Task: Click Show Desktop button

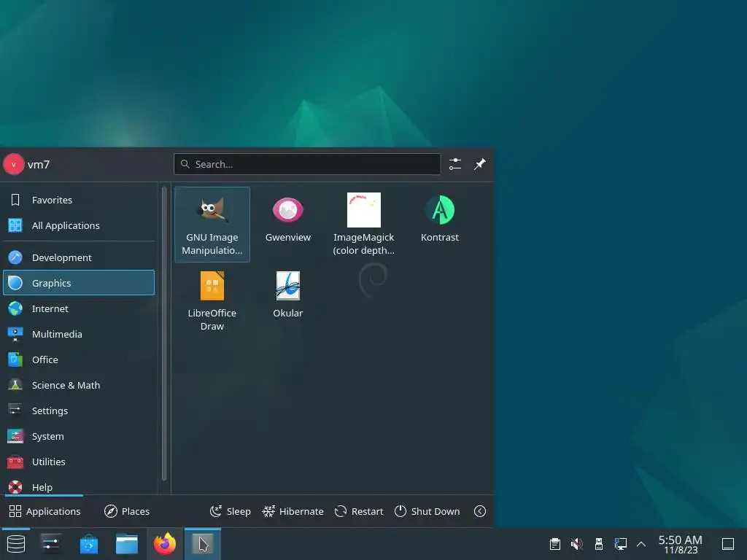Action: [x=728, y=544]
